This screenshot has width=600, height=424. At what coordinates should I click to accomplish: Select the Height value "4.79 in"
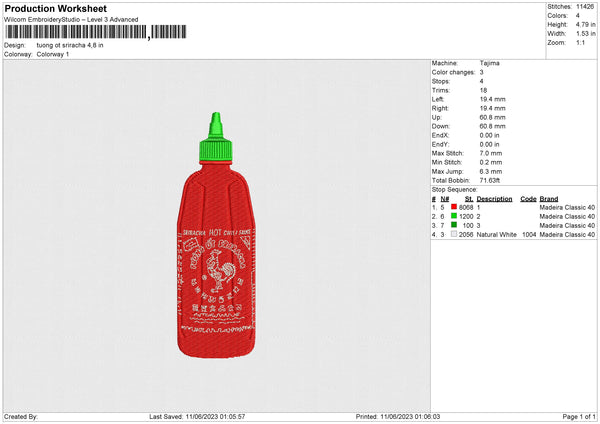pos(585,24)
